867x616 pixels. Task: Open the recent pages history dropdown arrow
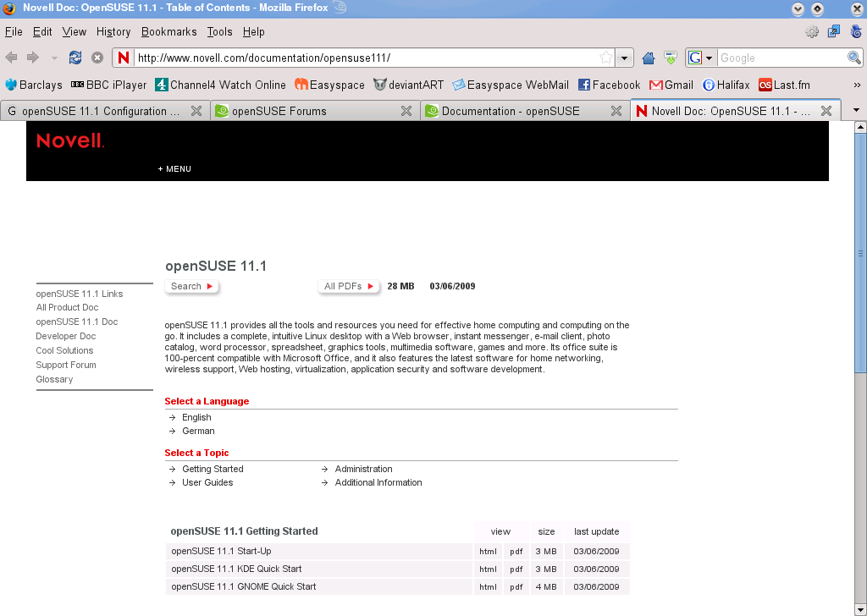click(54, 58)
